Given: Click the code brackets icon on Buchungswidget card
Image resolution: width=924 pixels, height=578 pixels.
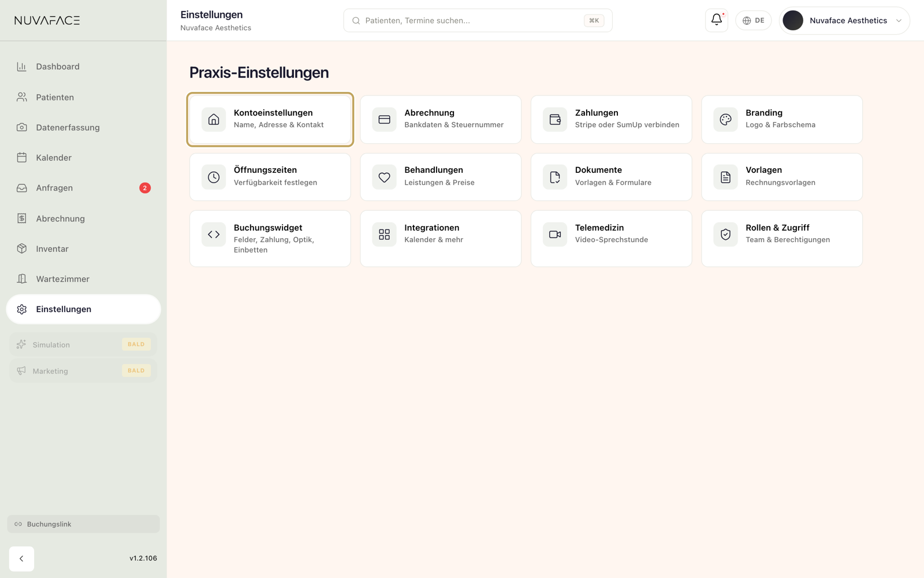Looking at the screenshot, I should point(214,235).
